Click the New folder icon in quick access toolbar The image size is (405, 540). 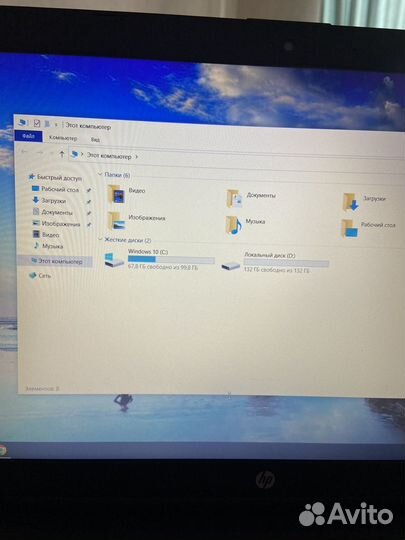47,124
